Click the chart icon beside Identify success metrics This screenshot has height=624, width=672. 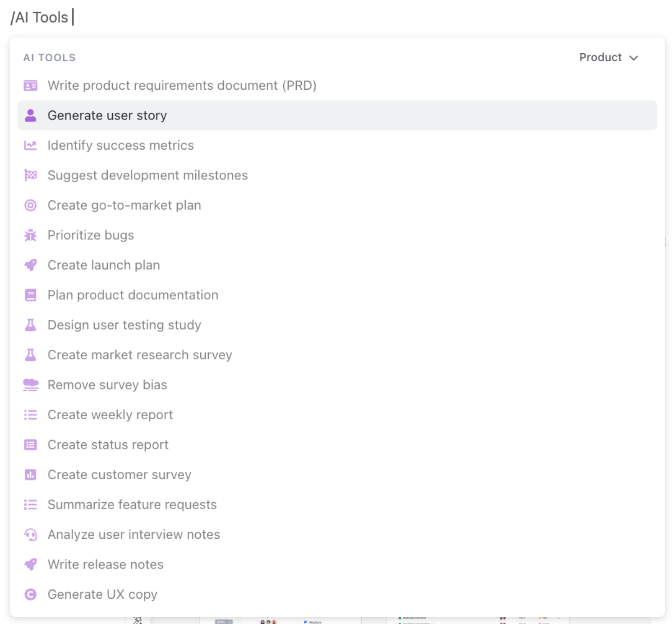(30, 145)
